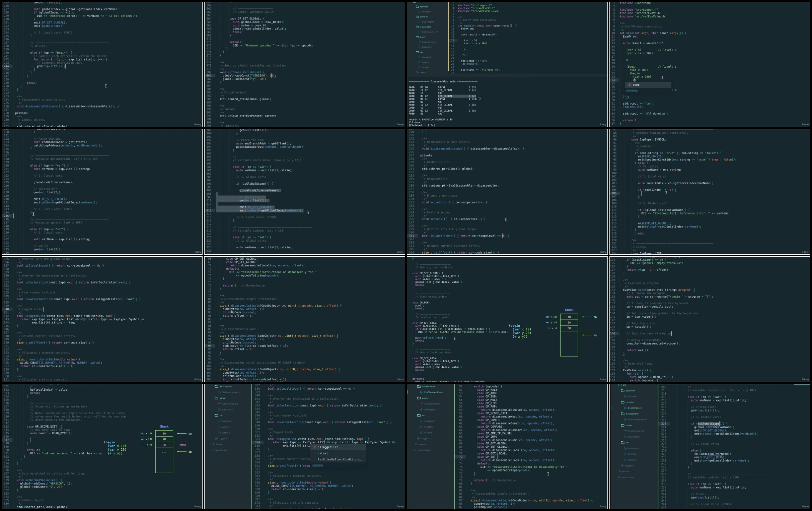
Task: Follow the Definition link under isTaggedList popup
Action: pos(317,465)
